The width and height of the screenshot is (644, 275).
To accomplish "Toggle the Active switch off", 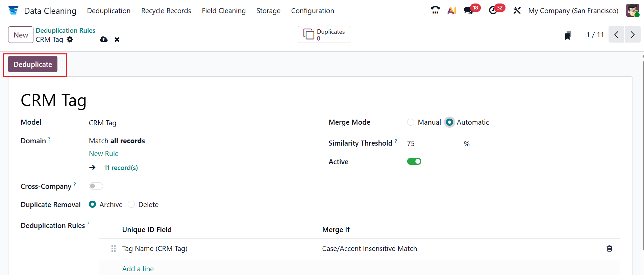I will coord(414,161).
